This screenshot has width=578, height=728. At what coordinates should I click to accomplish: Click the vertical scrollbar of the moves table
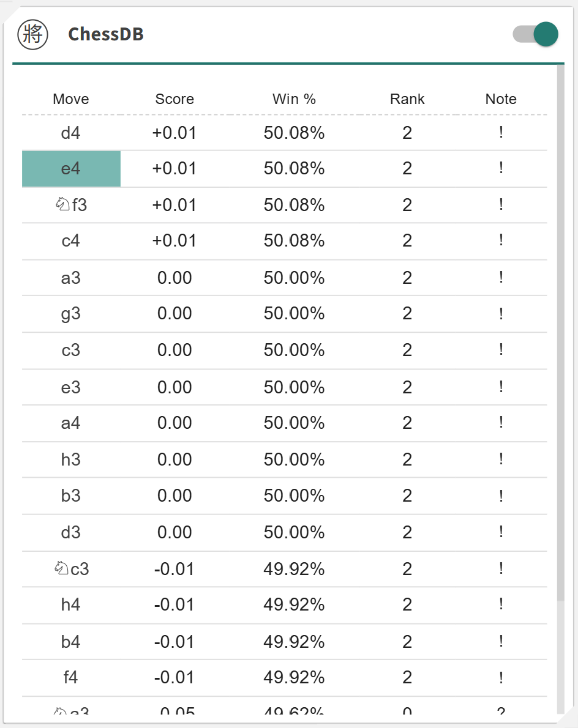(560, 330)
